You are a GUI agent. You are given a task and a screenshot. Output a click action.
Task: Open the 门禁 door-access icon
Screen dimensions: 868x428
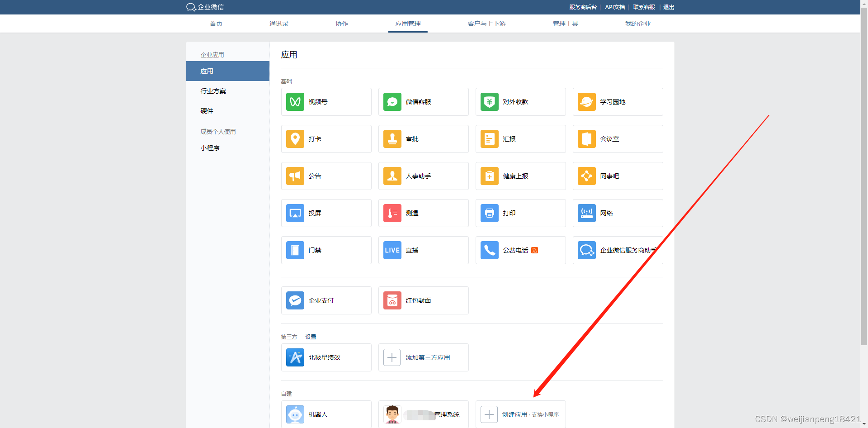(x=295, y=250)
